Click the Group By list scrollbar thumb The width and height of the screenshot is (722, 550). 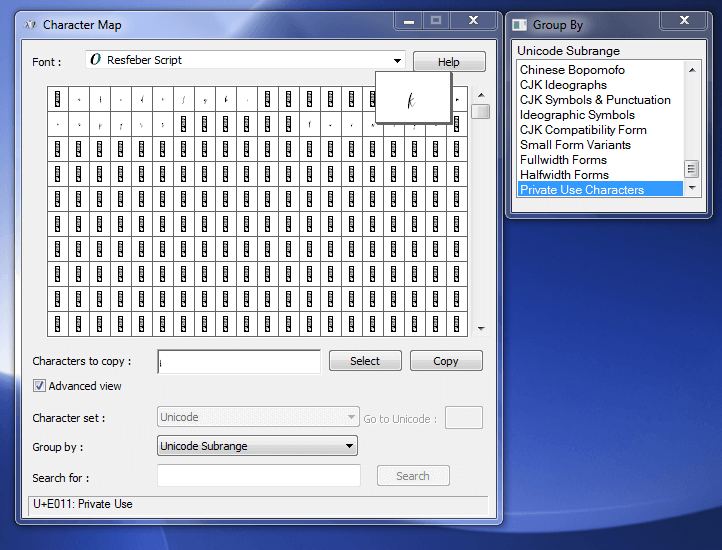pyautogui.click(x=691, y=169)
